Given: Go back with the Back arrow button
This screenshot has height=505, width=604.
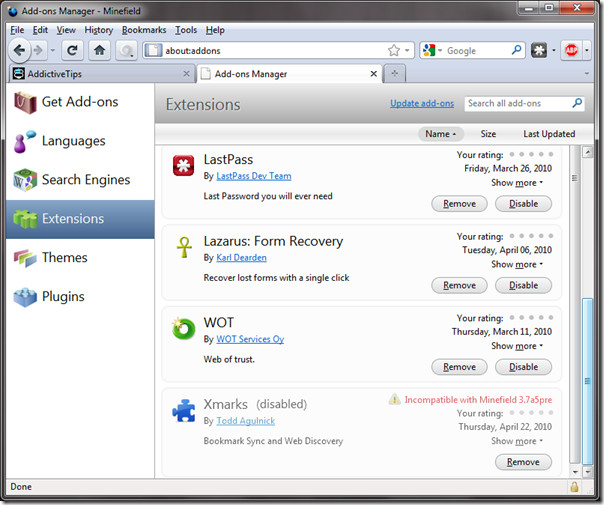Looking at the screenshot, I should click(x=19, y=50).
